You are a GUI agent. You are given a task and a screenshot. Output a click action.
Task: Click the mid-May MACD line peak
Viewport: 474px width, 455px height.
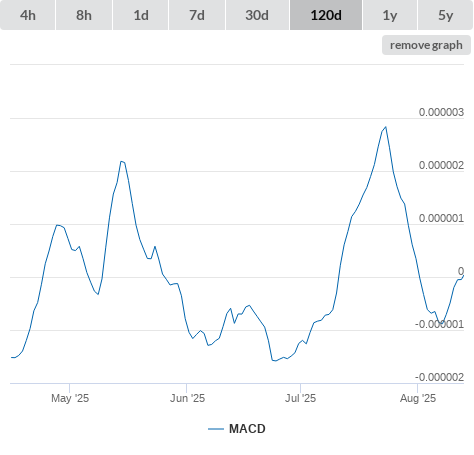[x=122, y=162]
